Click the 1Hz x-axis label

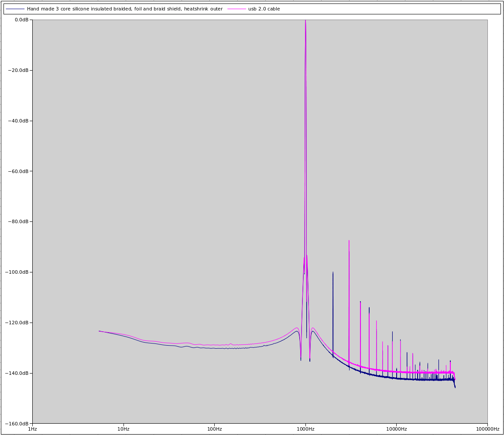click(32, 429)
